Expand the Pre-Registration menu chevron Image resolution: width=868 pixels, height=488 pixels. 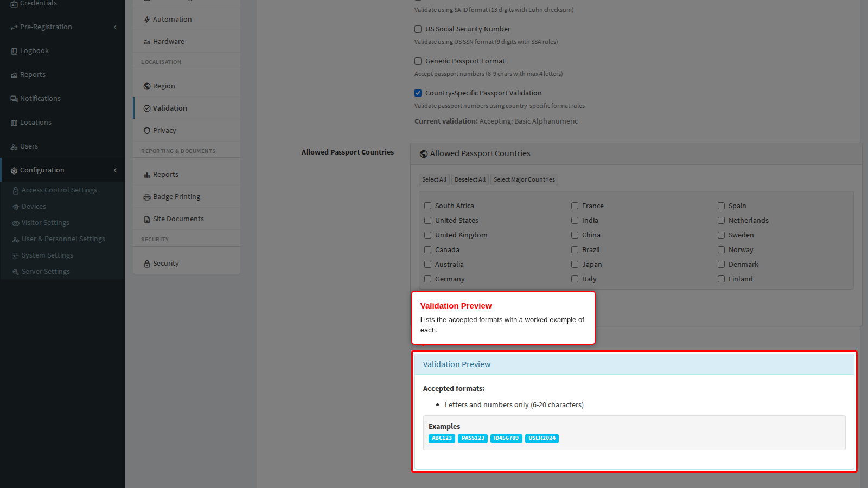[115, 27]
